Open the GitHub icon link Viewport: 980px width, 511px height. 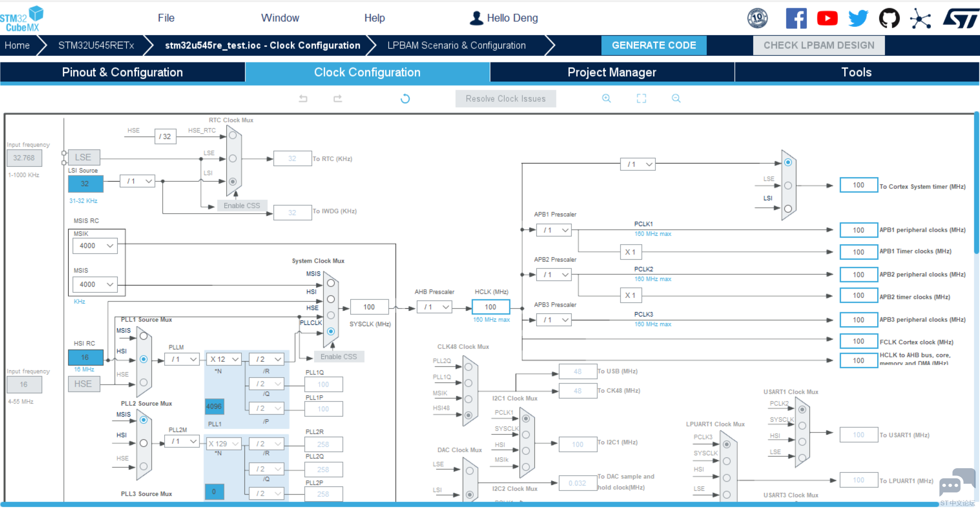pos(889,19)
